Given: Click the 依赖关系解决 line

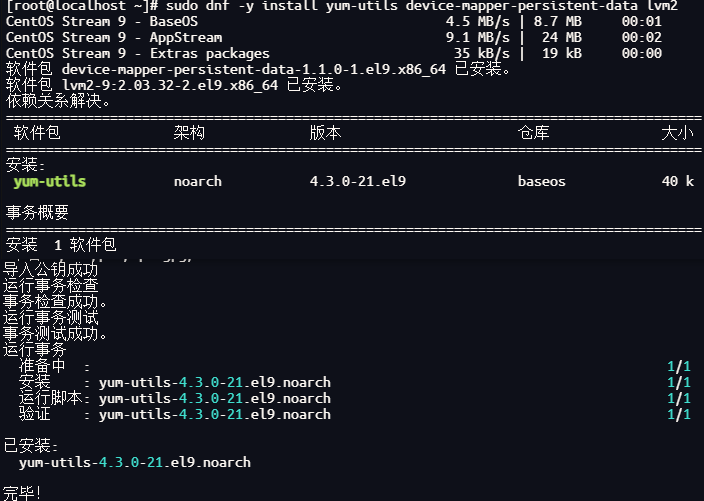Looking at the screenshot, I should pyautogui.click(x=58, y=101).
